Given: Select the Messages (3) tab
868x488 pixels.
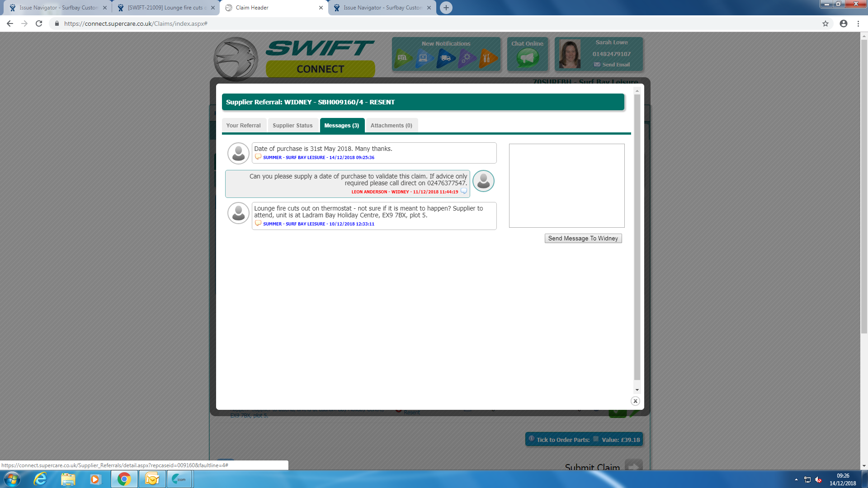Looking at the screenshot, I should [x=341, y=125].
